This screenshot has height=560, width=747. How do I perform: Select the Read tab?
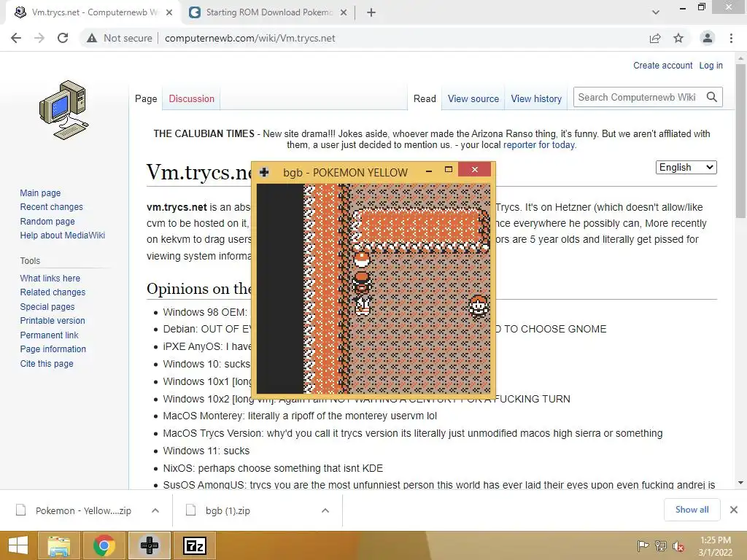pyautogui.click(x=425, y=98)
